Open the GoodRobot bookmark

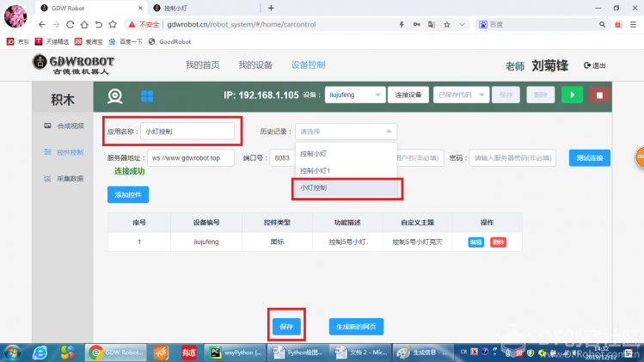point(169,41)
